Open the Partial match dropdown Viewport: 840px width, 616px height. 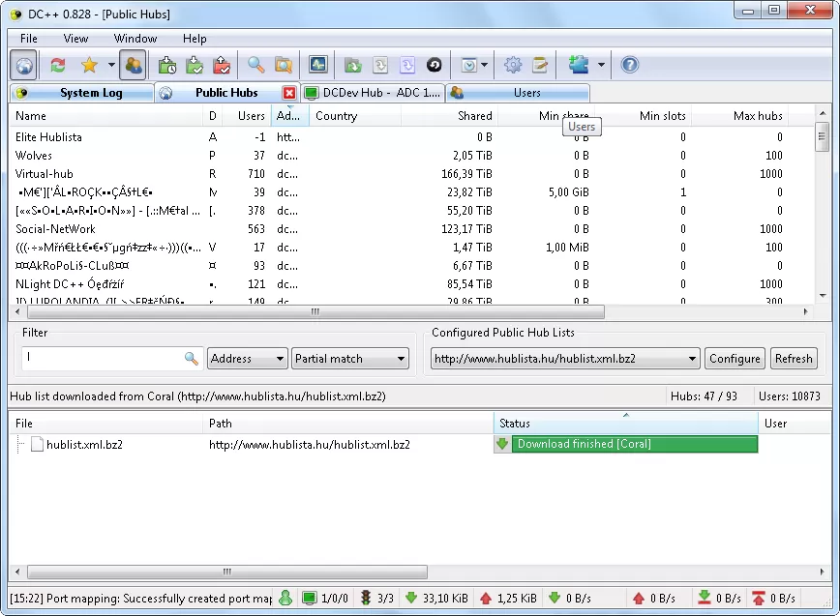tap(349, 358)
